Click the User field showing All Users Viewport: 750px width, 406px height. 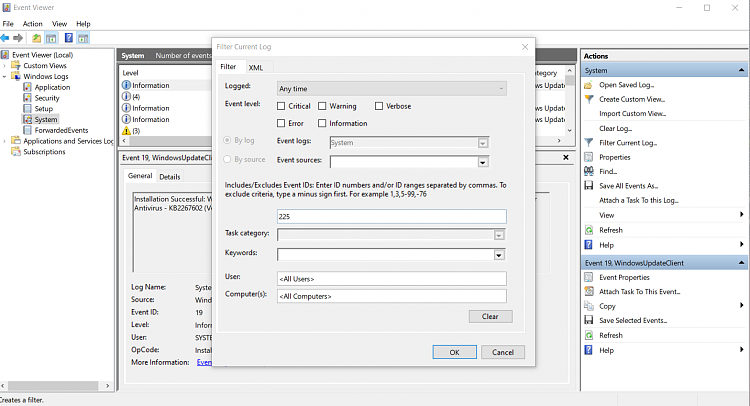(391, 279)
